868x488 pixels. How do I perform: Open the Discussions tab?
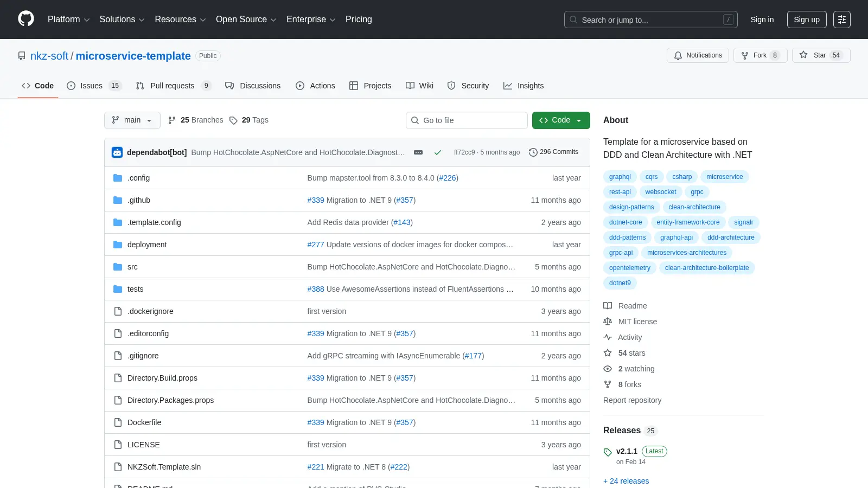(253, 86)
